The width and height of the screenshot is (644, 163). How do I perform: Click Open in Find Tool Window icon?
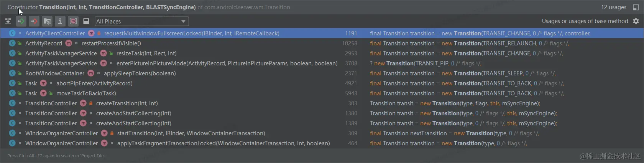click(636, 7)
